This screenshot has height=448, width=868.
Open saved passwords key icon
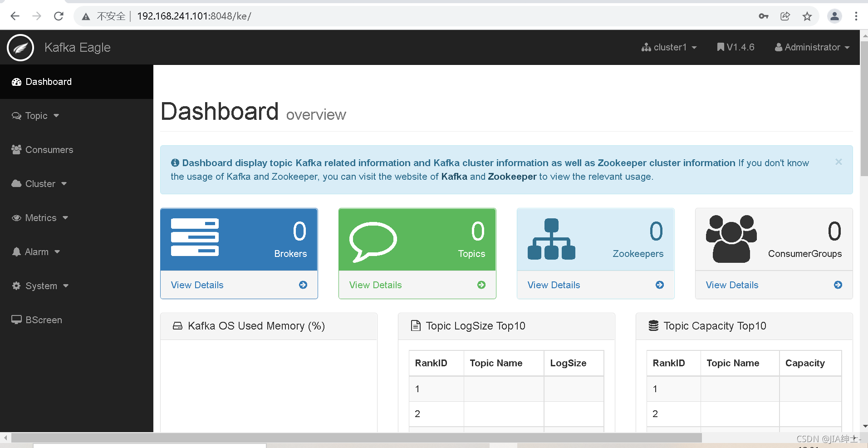pyautogui.click(x=764, y=16)
